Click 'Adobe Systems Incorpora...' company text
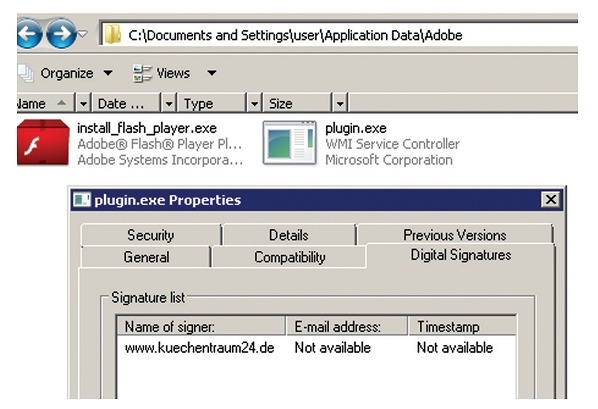 point(160,160)
